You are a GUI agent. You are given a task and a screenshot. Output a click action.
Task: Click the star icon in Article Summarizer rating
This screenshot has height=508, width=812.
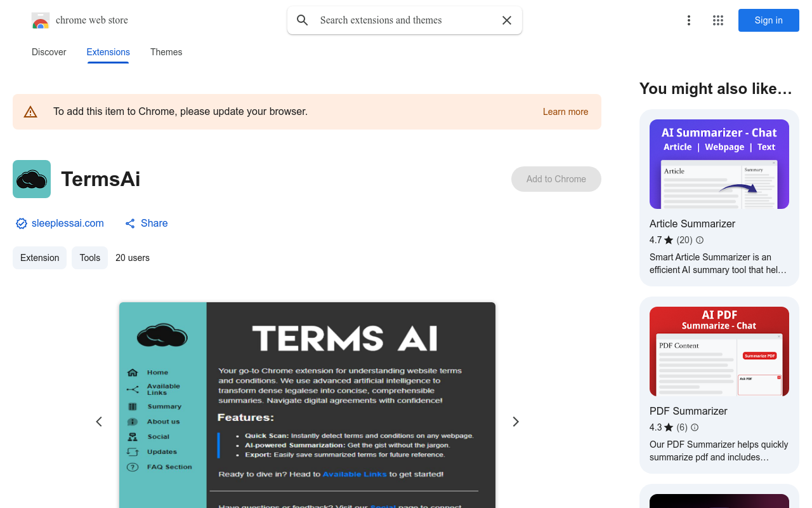coord(669,240)
